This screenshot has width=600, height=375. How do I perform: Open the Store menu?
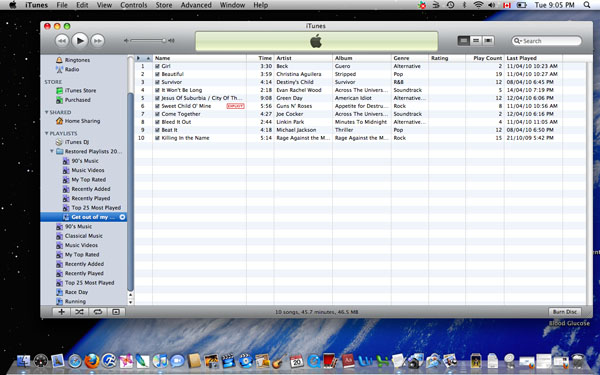164,5
